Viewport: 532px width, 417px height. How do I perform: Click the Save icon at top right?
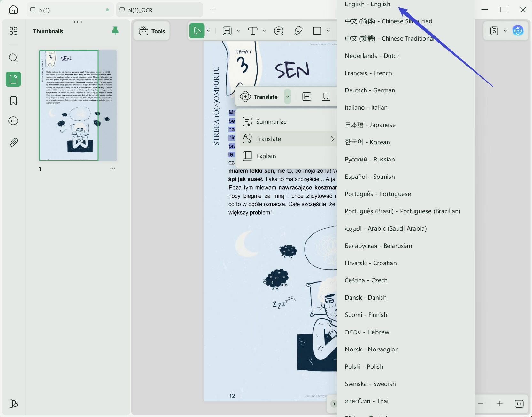click(494, 31)
